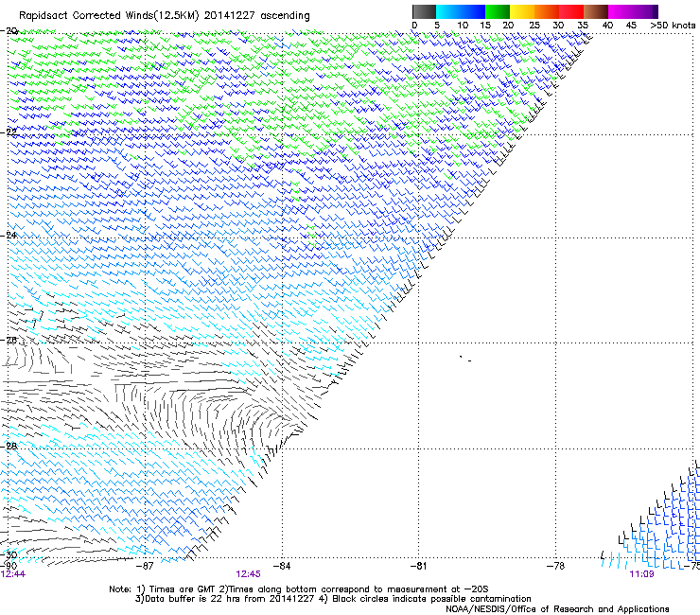This screenshot has width=700, height=615.
Task: Click the -81 longitude axis label
Action: click(418, 566)
